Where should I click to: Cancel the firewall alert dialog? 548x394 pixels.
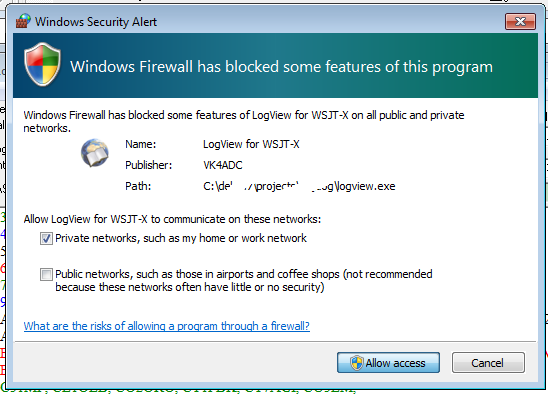coord(488,363)
